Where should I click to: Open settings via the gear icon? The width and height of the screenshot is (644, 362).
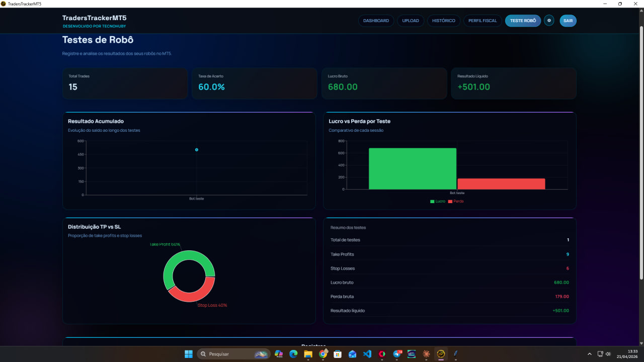549,21
